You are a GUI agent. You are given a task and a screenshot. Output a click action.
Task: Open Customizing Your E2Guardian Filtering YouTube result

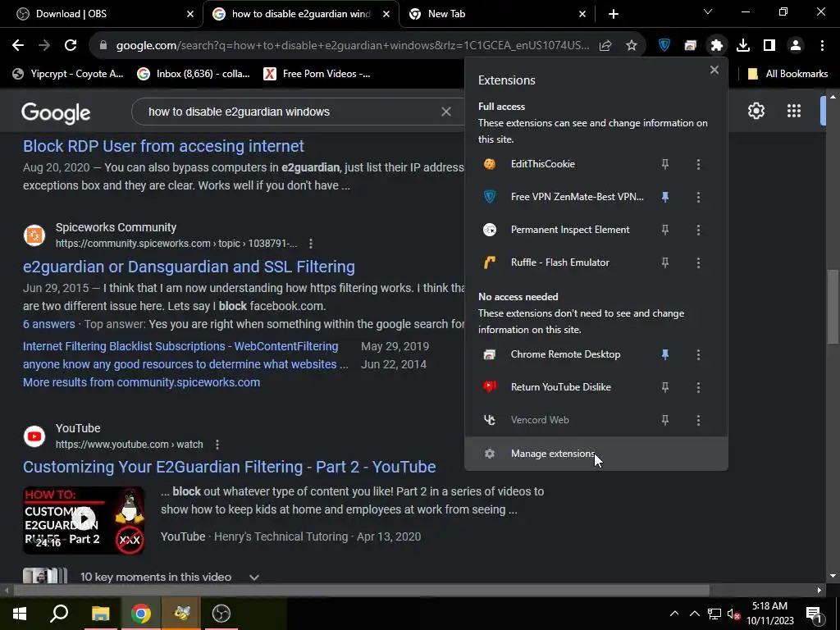[230, 467]
